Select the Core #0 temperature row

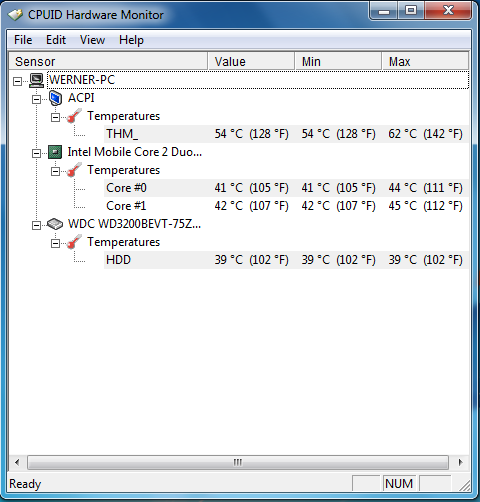(286, 188)
